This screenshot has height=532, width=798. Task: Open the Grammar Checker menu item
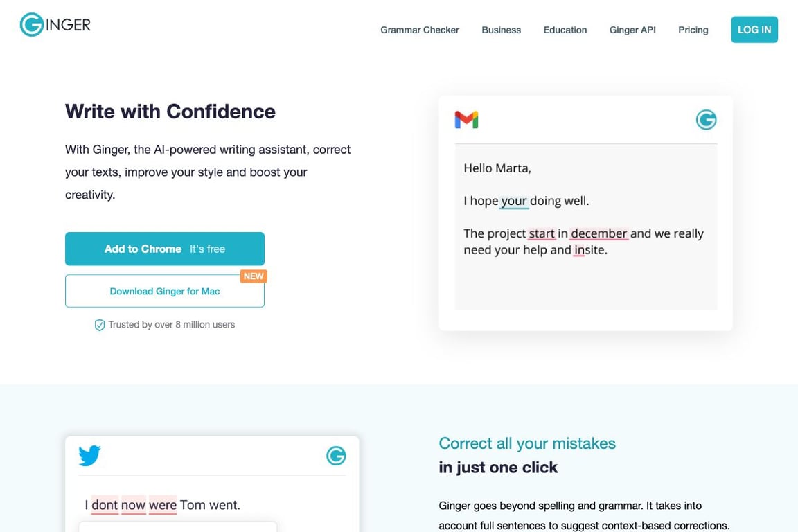pos(420,30)
